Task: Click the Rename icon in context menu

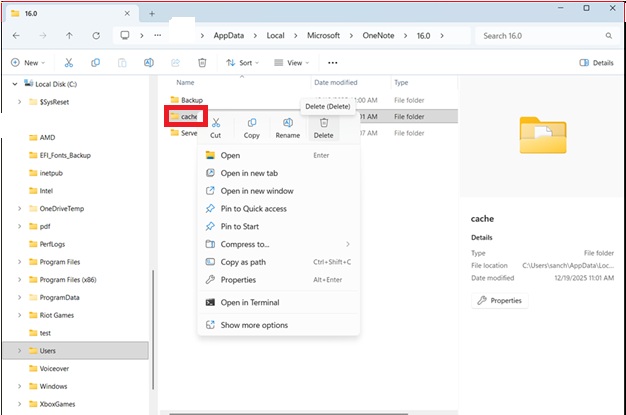Action: pyautogui.click(x=288, y=123)
